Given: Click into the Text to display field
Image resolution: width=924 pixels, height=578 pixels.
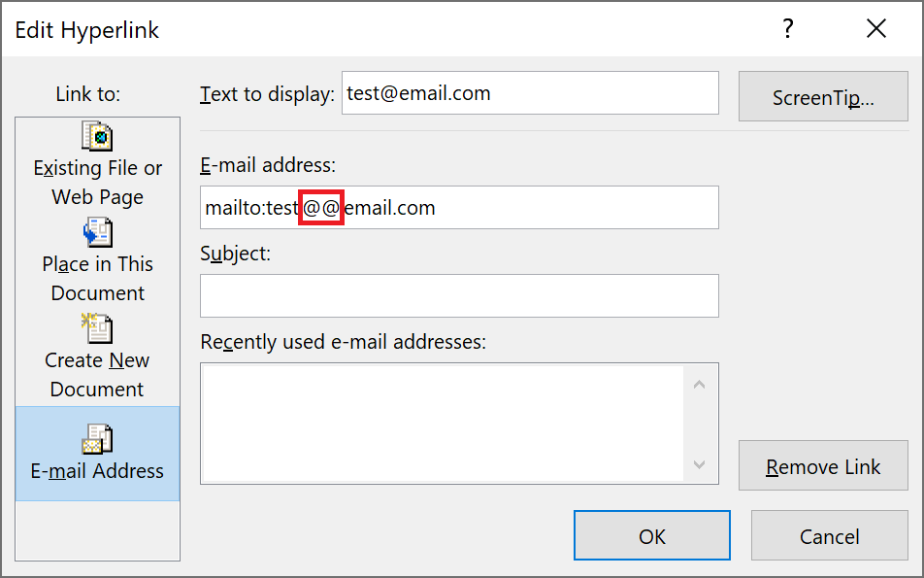Looking at the screenshot, I should pos(530,93).
